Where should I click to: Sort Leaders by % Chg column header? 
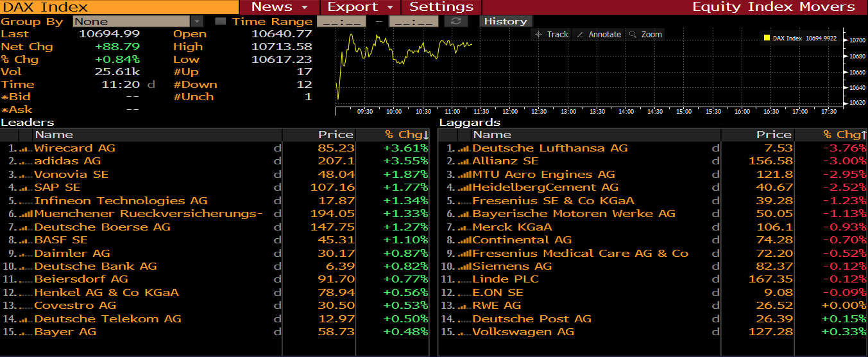[x=406, y=135]
